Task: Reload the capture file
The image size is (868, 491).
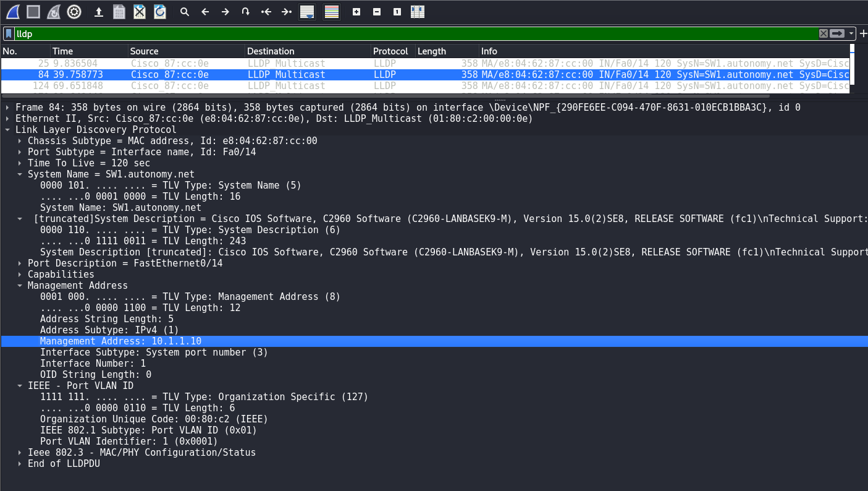Action: 160,12
